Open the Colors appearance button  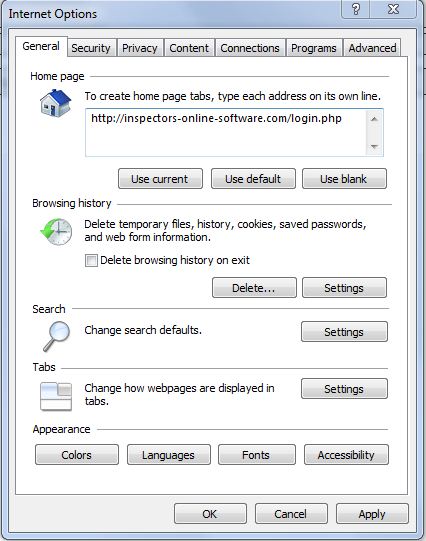pyautogui.click(x=77, y=455)
